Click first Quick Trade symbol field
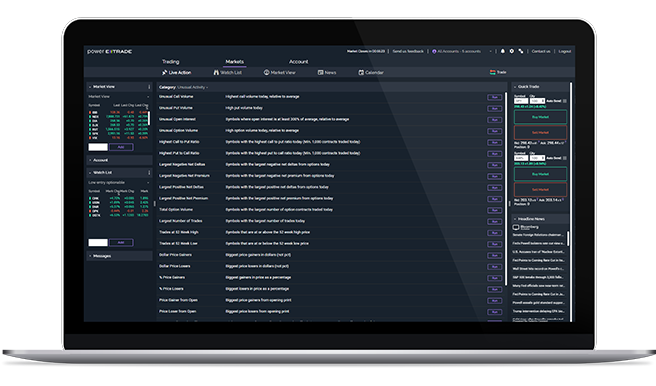 coord(521,101)
